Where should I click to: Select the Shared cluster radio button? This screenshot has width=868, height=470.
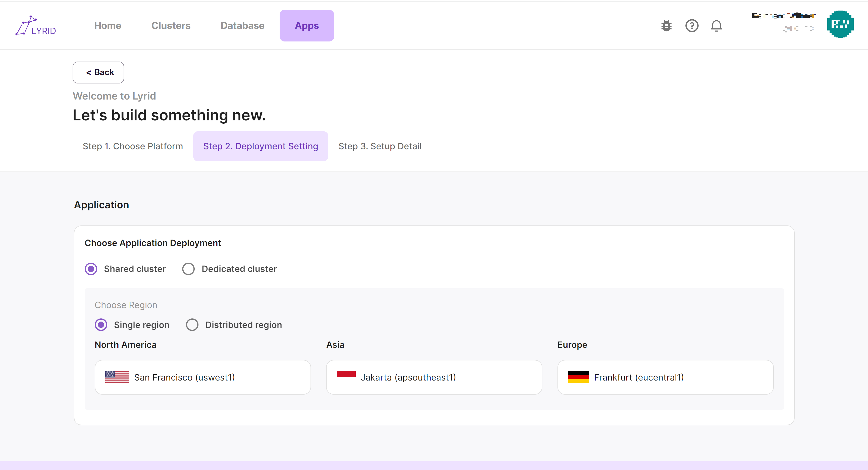pos(91,269)
